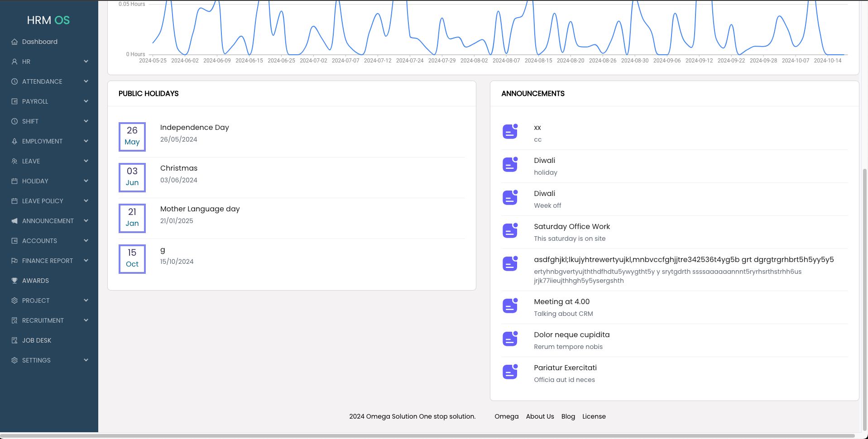Open the Employment sidebar menu
Viewport: 868px width, 439px height.
click(x=42, y=141)
